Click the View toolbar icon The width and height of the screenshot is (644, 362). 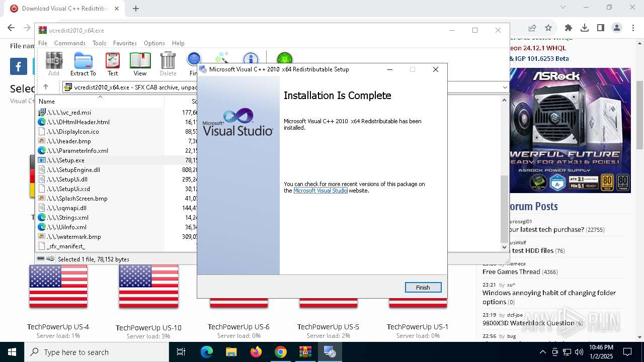point(140,64)
